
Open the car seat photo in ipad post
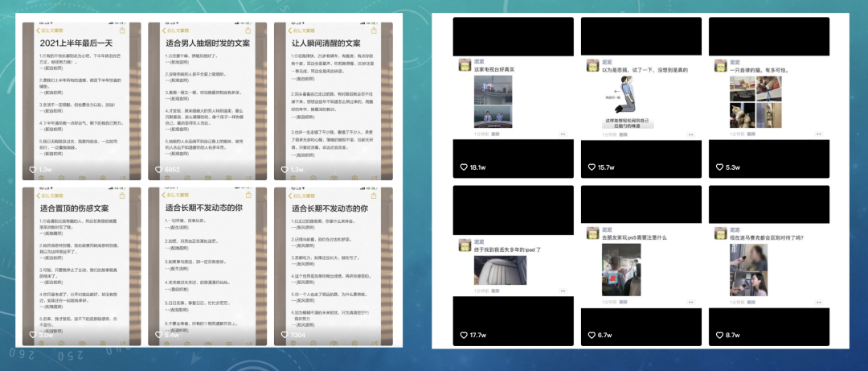coord(500,270)
